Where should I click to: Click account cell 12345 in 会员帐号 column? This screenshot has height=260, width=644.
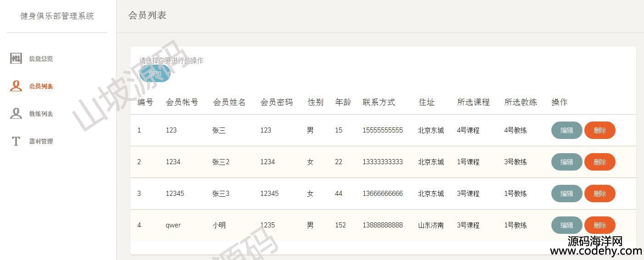click(x=175, y=194)
